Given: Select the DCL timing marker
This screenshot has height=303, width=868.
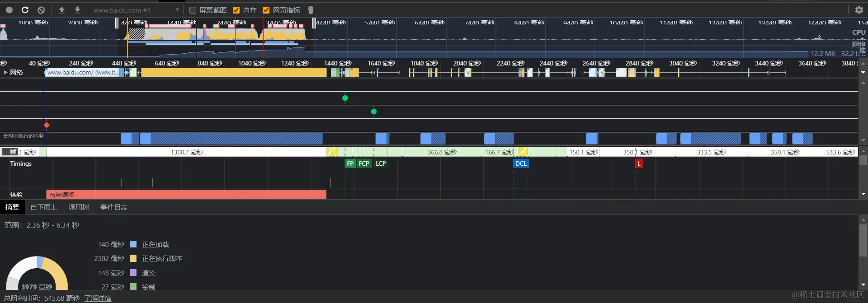Looking at the screenshot, I should pos(521,163).
